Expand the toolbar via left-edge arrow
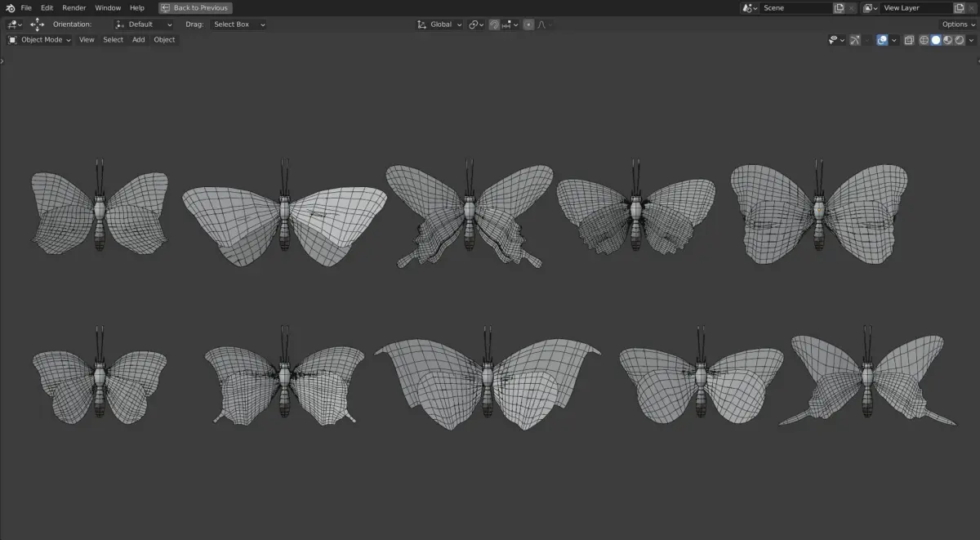This screenshot has width=980, height=540. (2, 60)
